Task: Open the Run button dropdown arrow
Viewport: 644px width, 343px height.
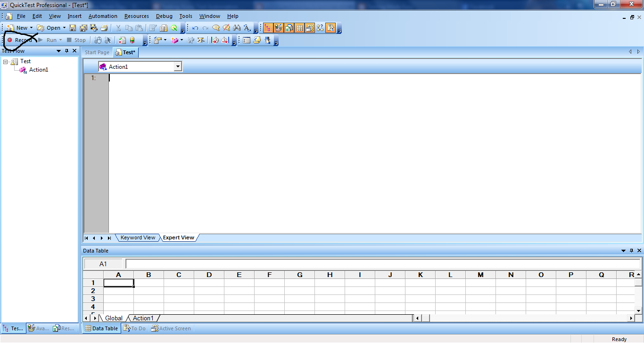Action: (x=60, y=40)
